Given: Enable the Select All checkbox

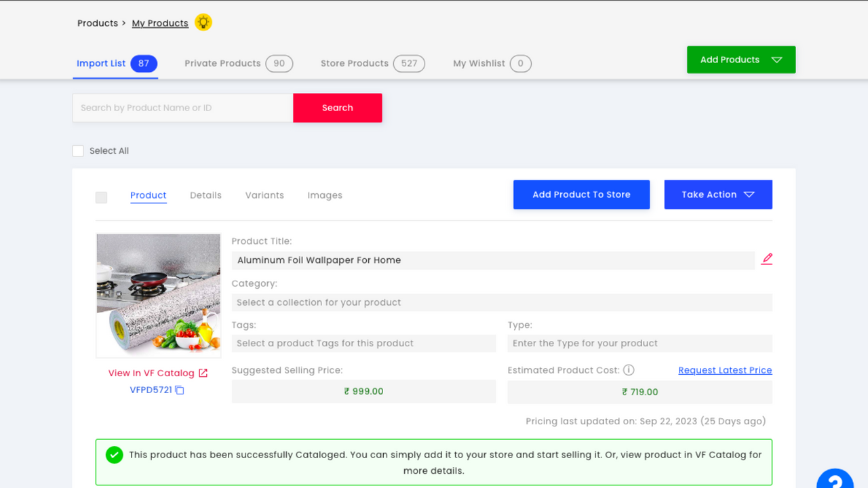Looking at the screenshot, I should click(78, 150).
